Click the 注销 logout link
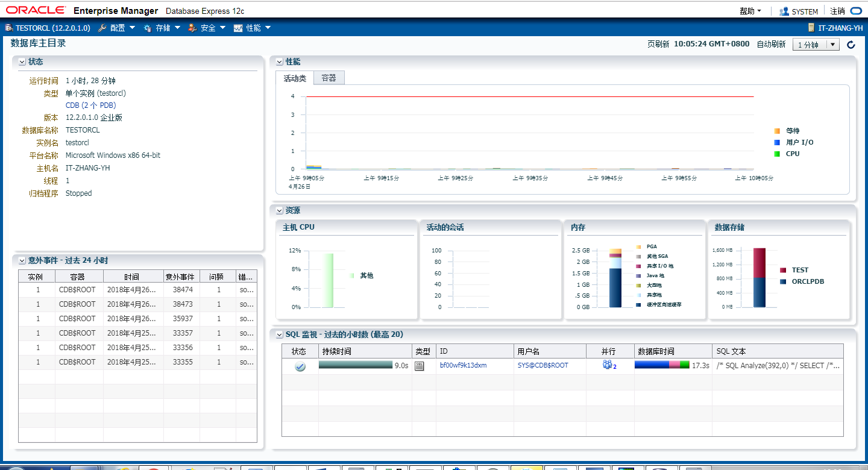 tap(837, 11)
